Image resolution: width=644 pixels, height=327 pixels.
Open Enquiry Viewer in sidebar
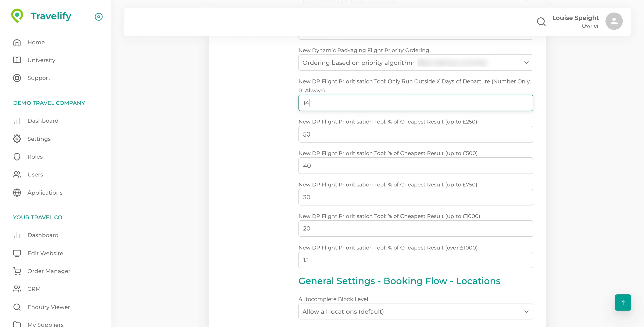[48, 307]
